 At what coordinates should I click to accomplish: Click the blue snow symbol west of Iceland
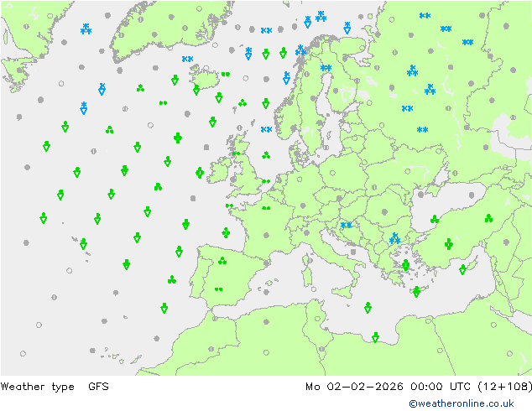coord(187,59)
